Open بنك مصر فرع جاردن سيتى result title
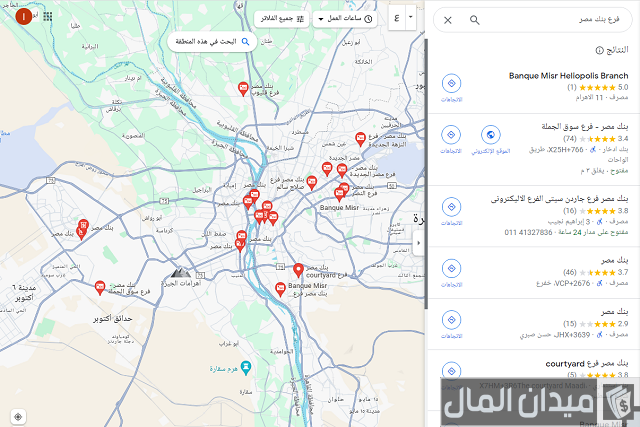640x427 pixels. pos(559,199)
